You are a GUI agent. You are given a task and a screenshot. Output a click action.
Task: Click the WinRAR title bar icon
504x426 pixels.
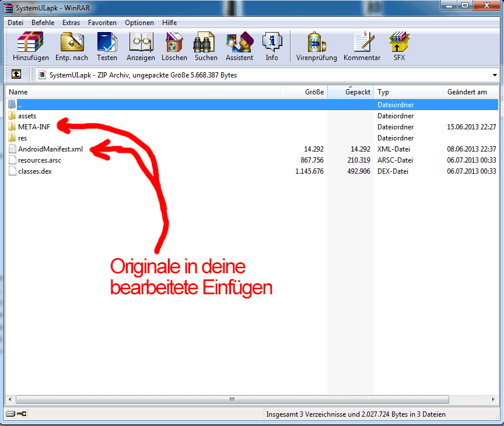[x=8, y=8]
